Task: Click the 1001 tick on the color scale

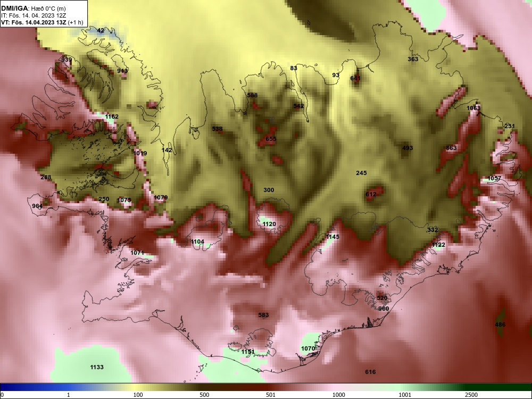Action: (405, 395)
